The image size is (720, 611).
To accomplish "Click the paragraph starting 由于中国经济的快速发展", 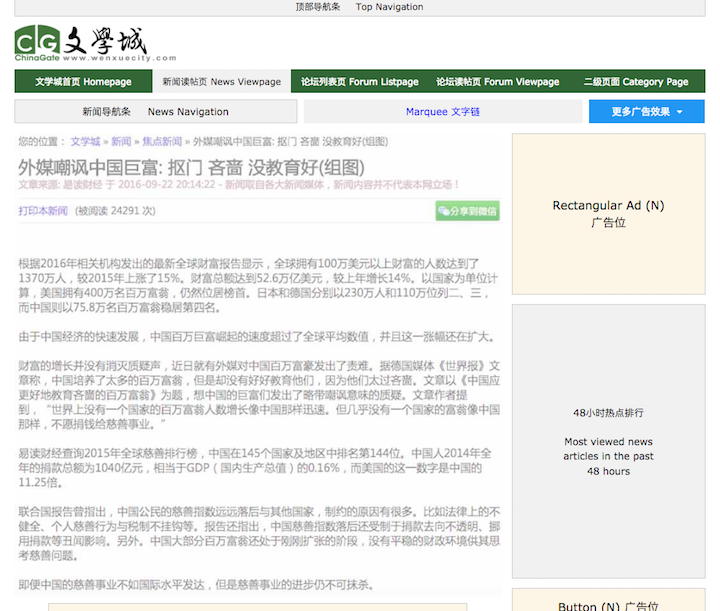I will pyautogui.click(x=257, y=337).
